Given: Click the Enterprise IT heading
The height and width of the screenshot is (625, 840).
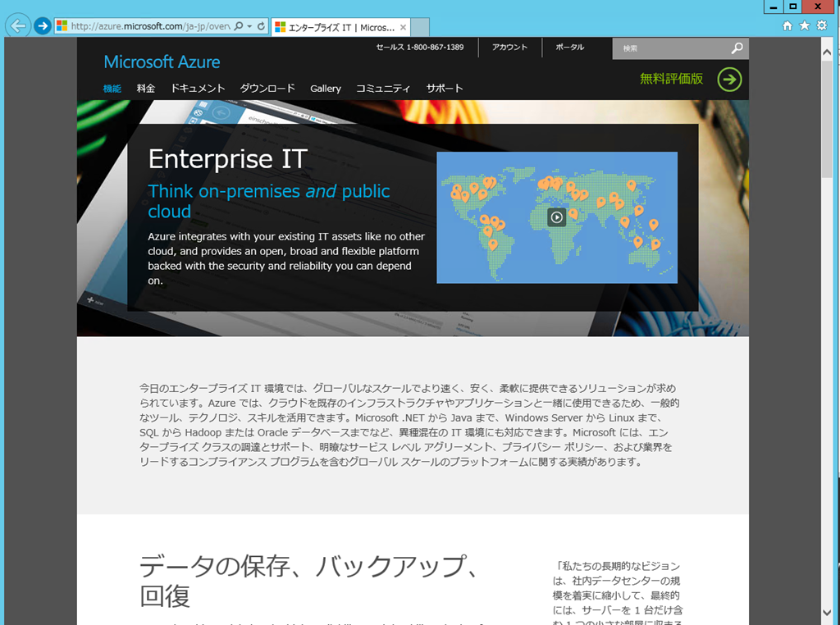Looking at the screenshot, I should pyautogui.click(x=228, y=159).
